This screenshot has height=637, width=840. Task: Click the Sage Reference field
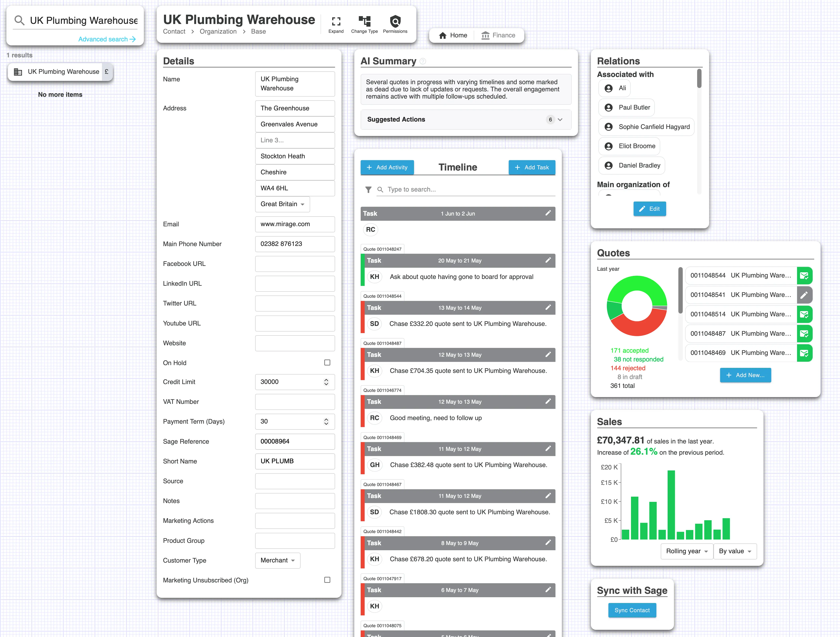(295, 441)
